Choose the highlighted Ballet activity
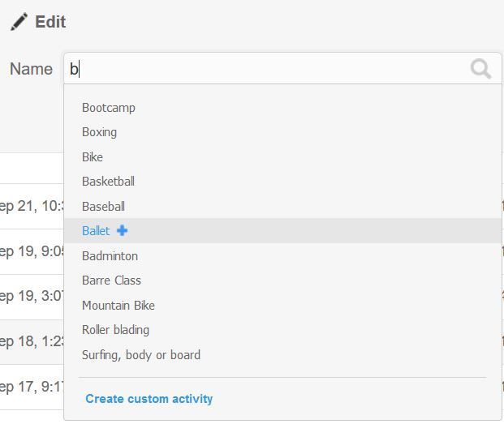The image size is (504, 424). pyautogui.click(x=96, y=231)
